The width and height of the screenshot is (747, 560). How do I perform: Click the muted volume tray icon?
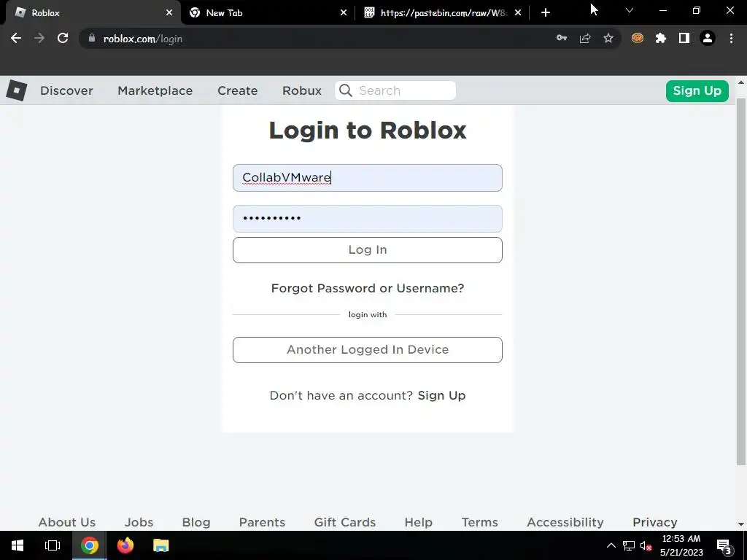tap(646, 545)
